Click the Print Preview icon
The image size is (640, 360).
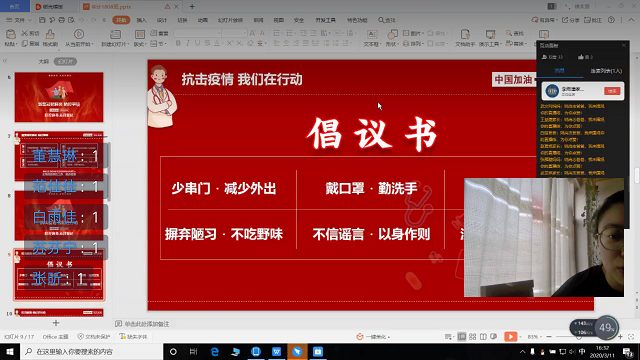[71, 20]
